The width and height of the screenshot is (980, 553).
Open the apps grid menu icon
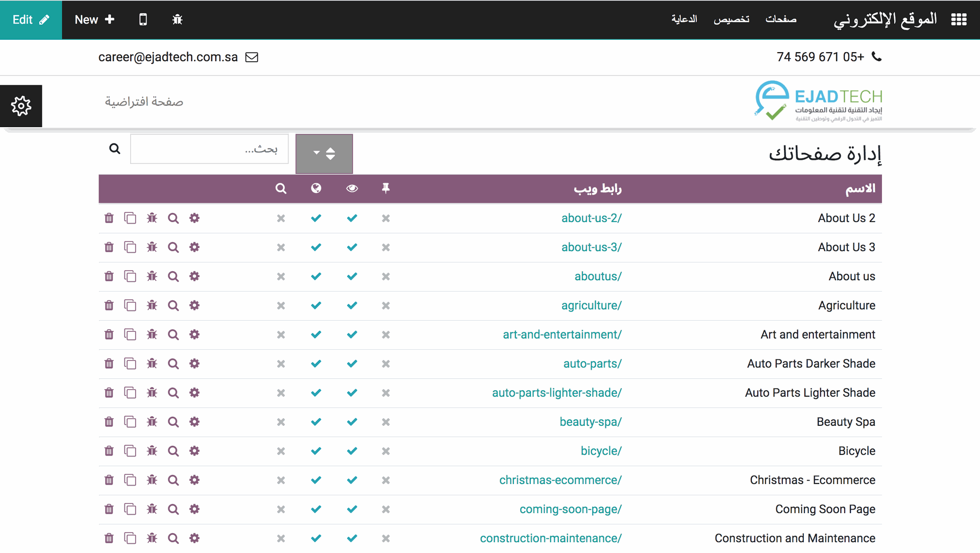[x=959, y=19]
